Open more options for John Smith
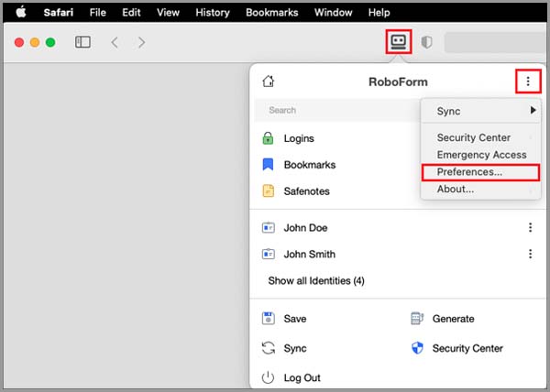Image resolution: width=550 pixels, height=392 pixels. tap(531, 254)
